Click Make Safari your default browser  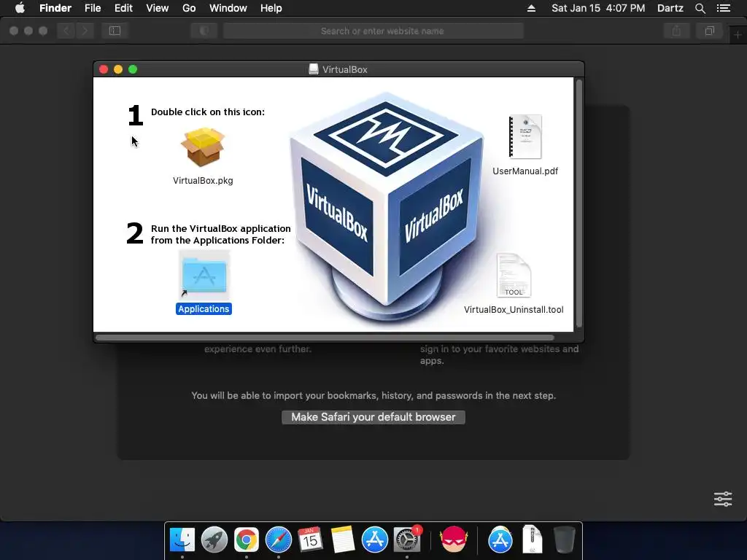[373, 417]
